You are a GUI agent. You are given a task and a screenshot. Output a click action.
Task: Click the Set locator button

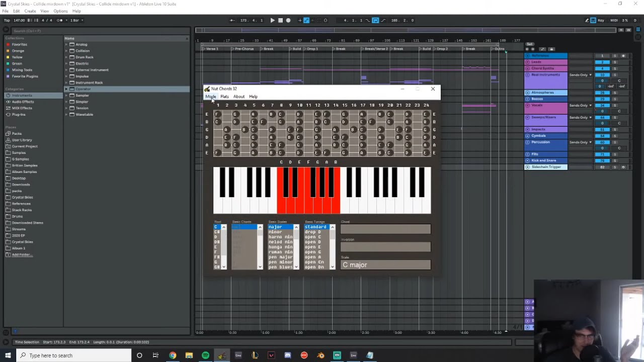(x=529, y=44)
